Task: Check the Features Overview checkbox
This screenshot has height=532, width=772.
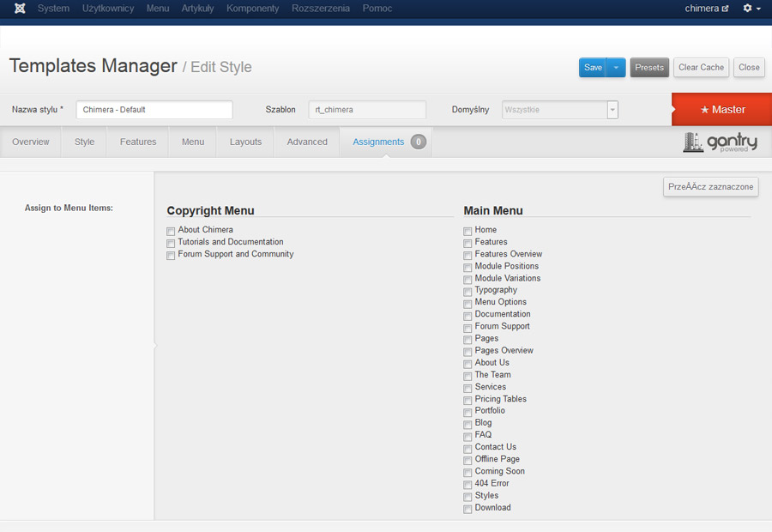Action: pos(467,255)
